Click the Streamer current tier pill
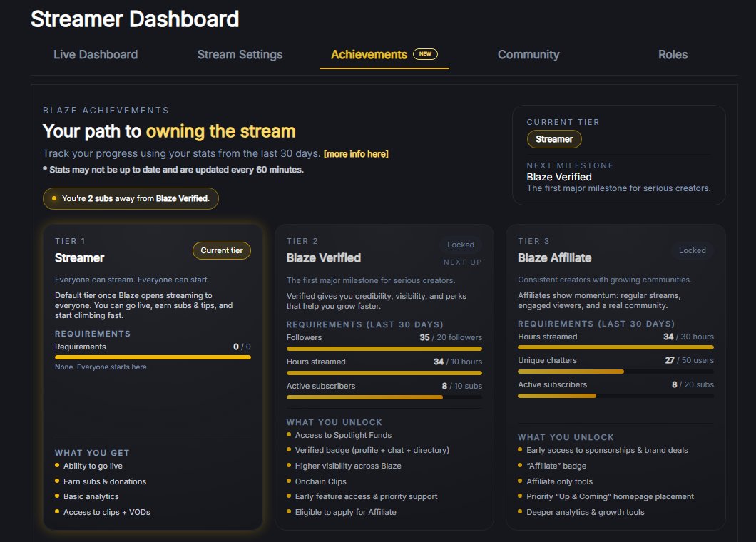The image size is (756, 542). (x=554, y=139)
